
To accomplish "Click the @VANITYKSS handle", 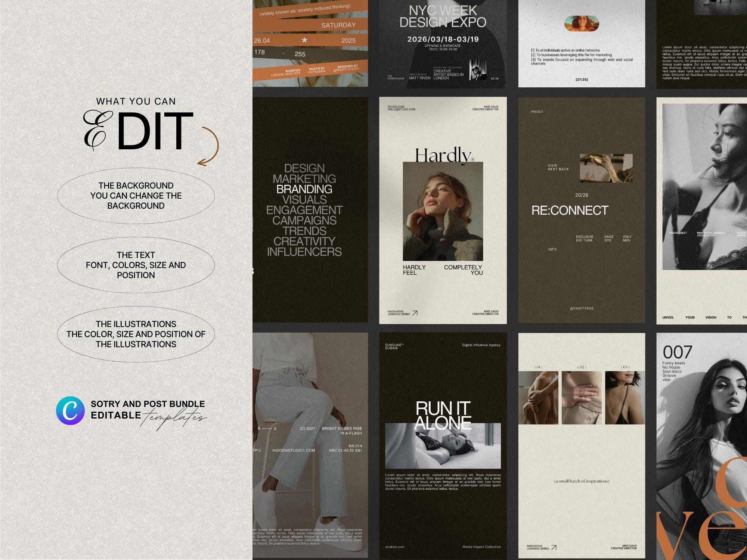I will tap(582, 308).
